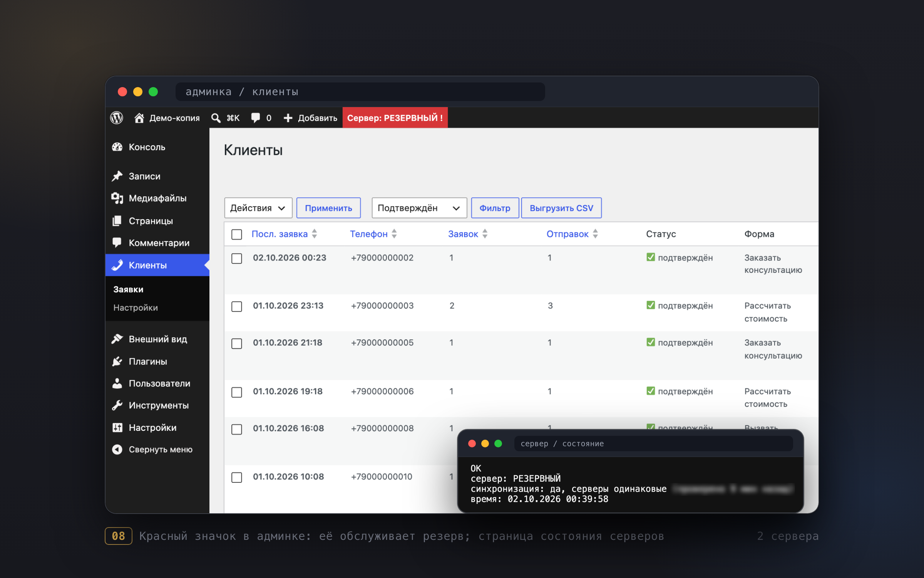Click the Клиенты phone icon
924x578 pixels.
point(117,265)
